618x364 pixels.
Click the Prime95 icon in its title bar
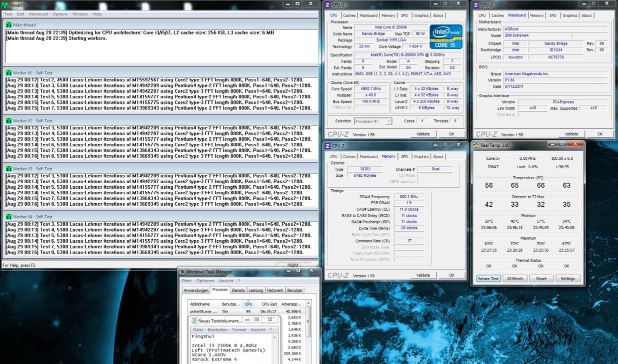pos(5,4)
